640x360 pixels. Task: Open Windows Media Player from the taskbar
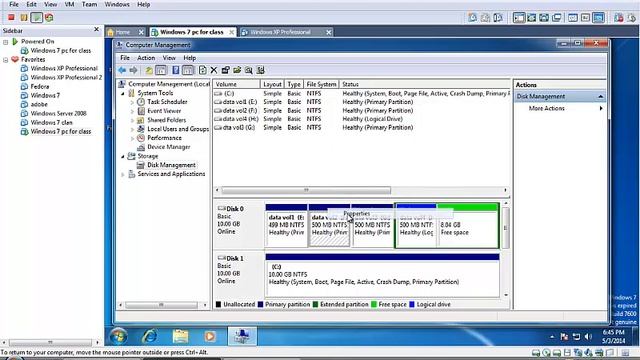210,336
